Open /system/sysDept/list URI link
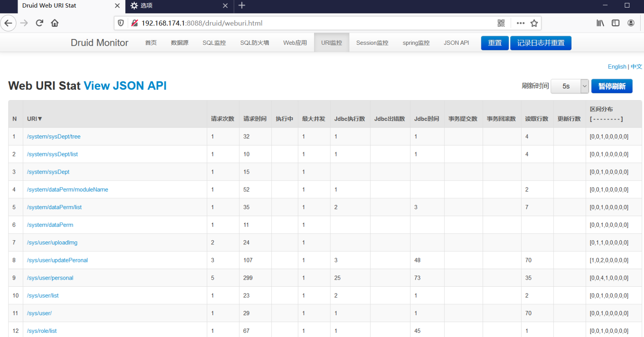 coord(52,154)
